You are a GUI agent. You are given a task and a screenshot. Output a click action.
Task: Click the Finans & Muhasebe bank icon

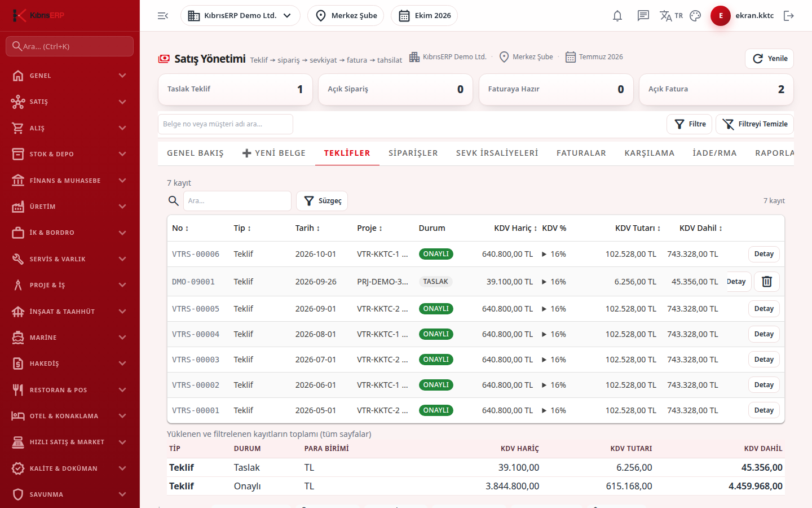(x=18, y=181)
